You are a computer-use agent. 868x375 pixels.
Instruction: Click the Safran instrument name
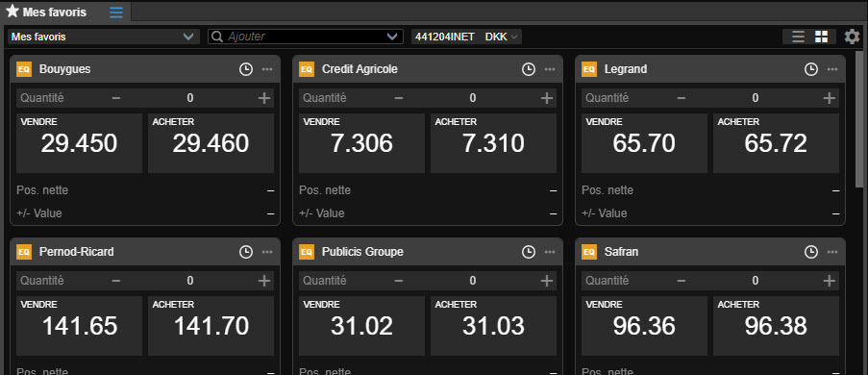coord(621,252)
